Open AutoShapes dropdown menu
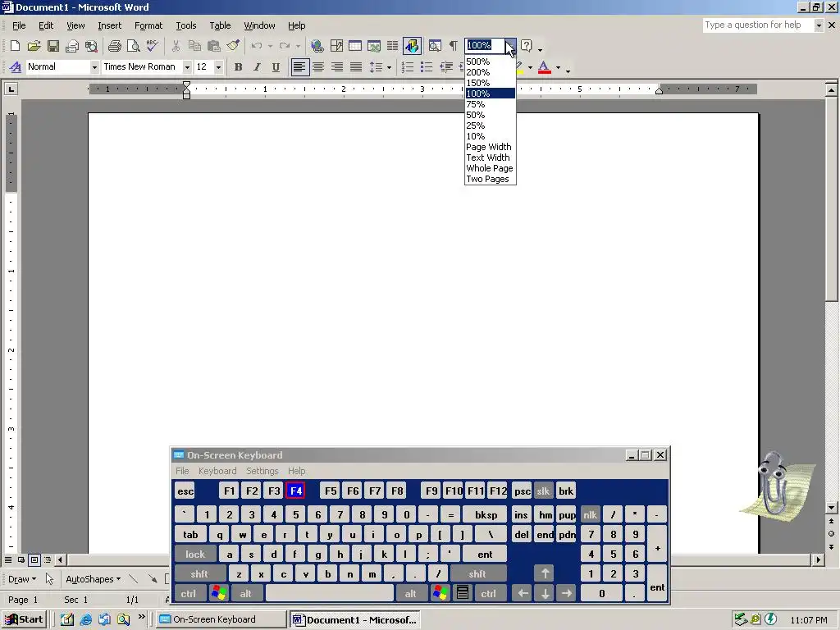Image resolution: width=840 pixels, height=630 pixels. pos(93,579)
